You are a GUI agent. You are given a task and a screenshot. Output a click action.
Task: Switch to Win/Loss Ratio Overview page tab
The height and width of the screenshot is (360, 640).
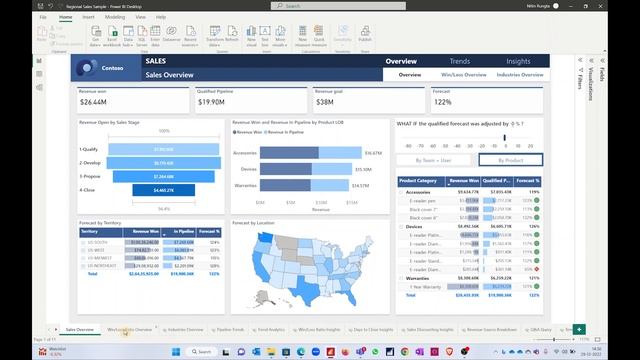click(x=129, y=329)
